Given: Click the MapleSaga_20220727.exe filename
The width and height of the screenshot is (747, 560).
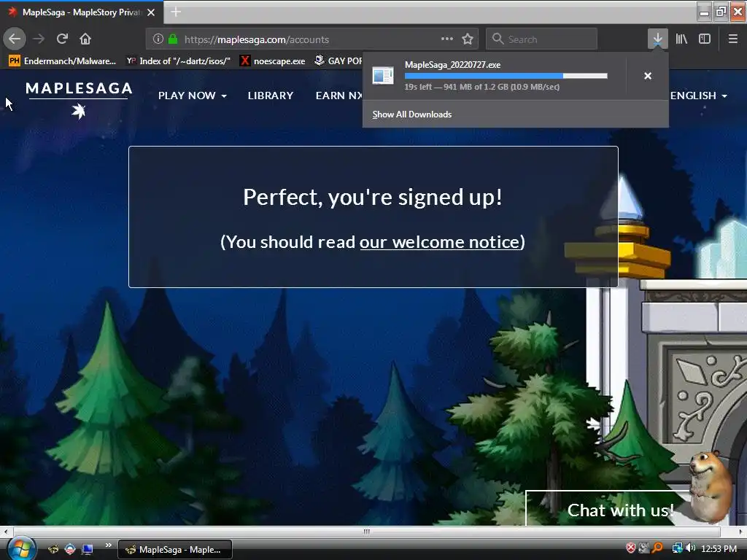Looking at the screenshot, I should click(x=452, y=65).
